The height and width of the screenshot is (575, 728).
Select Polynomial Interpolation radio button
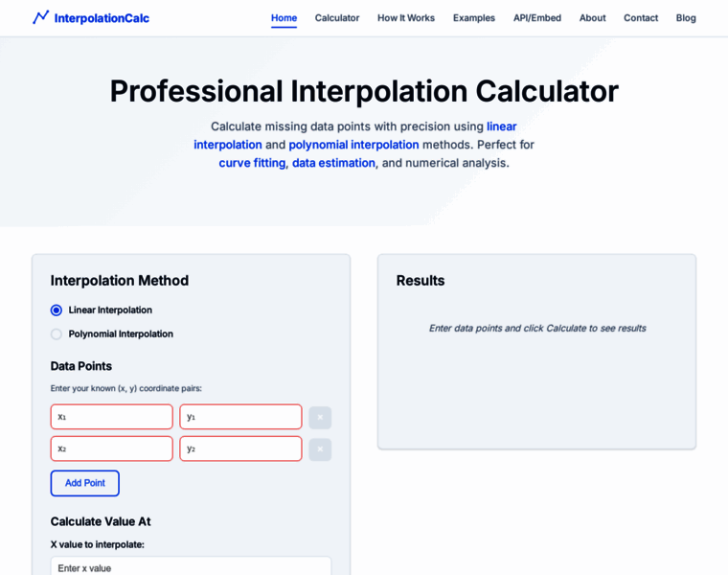tap(57, 333)
